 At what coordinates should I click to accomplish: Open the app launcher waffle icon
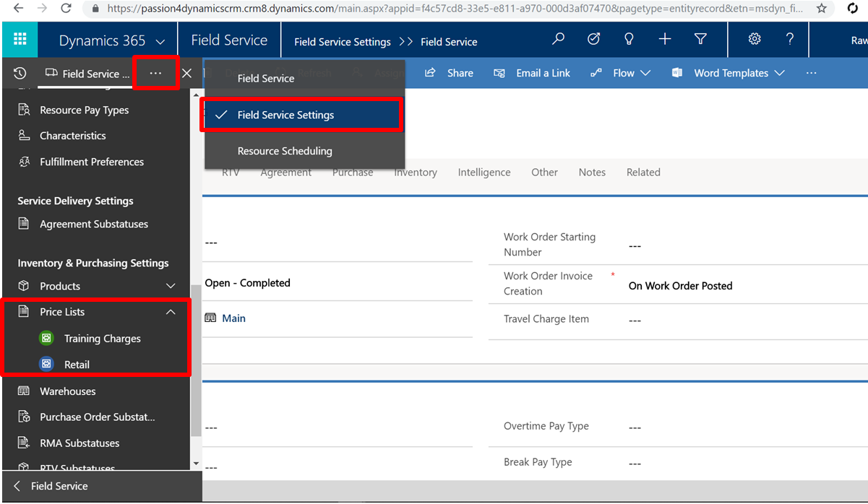(x=20, y=40)
